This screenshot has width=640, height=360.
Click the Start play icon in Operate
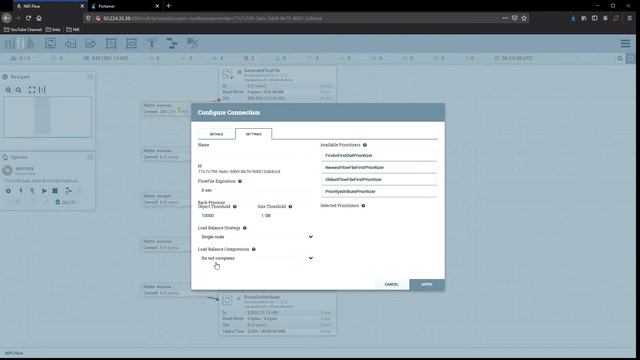[x=44, y=191]
